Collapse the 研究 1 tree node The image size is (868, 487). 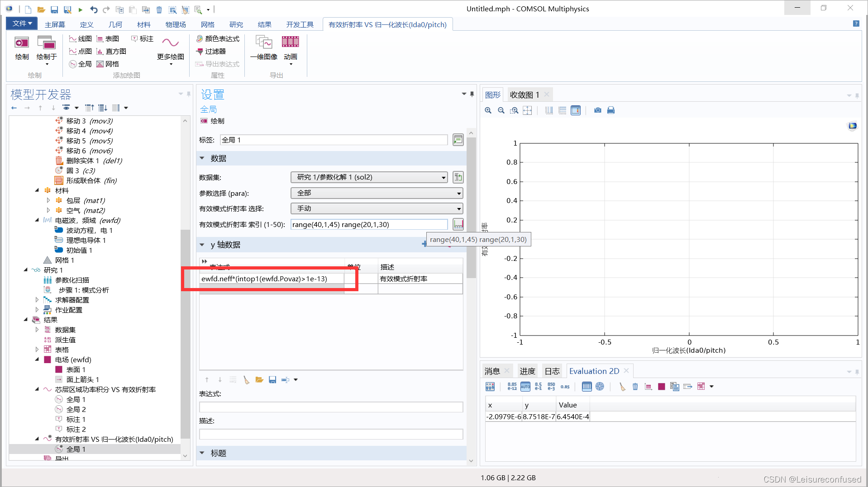click(25, 270)
